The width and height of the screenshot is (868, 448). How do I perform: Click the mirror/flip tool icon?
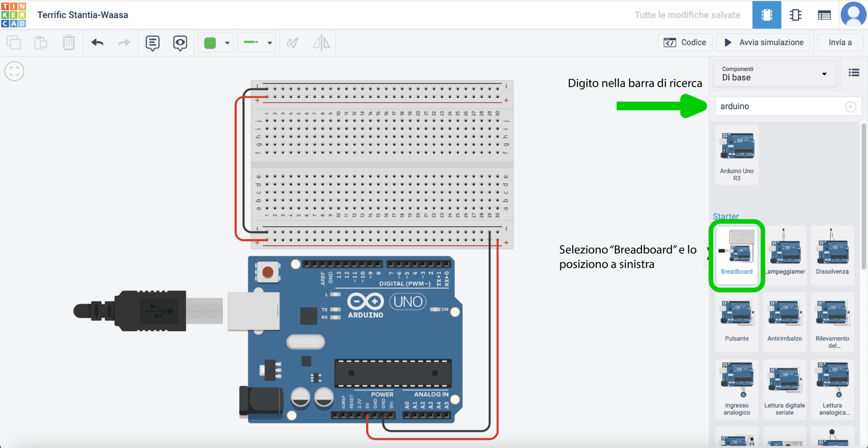(x=321, y=42)
